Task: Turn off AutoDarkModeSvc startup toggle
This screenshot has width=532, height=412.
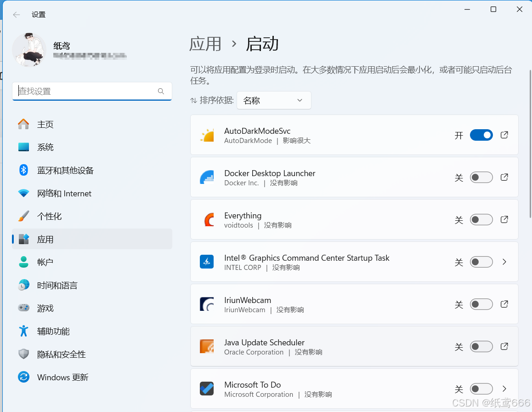Action: (x=481, y=135)
